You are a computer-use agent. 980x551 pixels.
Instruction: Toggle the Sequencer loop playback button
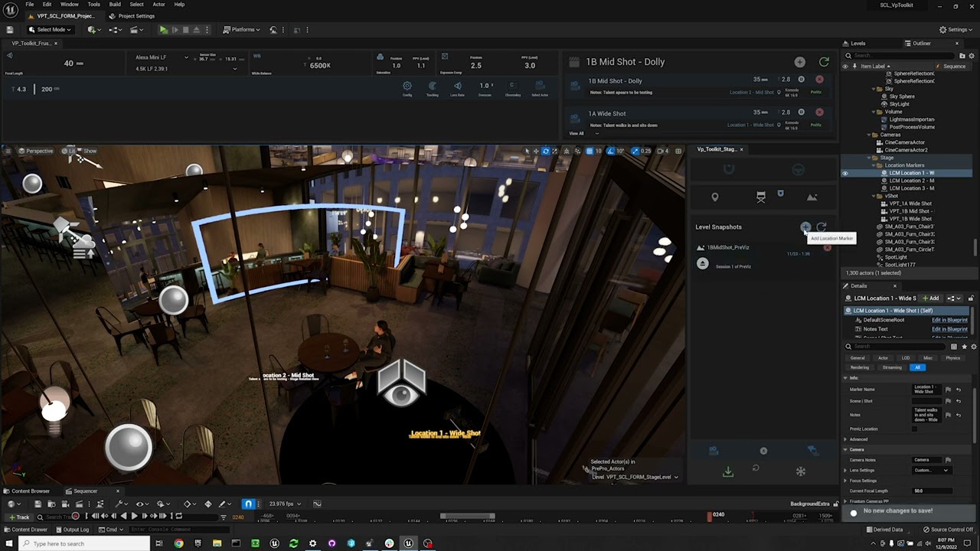pos(178,516)
